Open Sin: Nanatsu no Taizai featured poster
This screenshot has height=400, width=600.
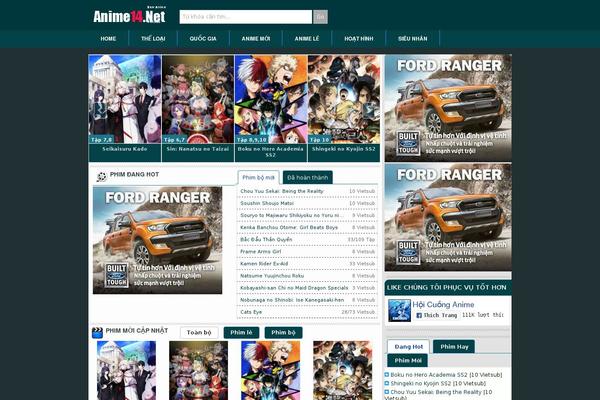coord(198,99)
